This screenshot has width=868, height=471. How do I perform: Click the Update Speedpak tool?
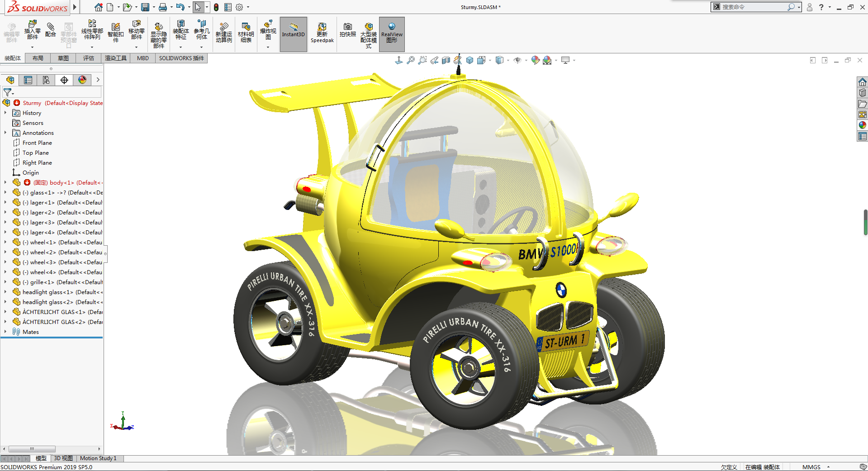[x=322, y=33]
